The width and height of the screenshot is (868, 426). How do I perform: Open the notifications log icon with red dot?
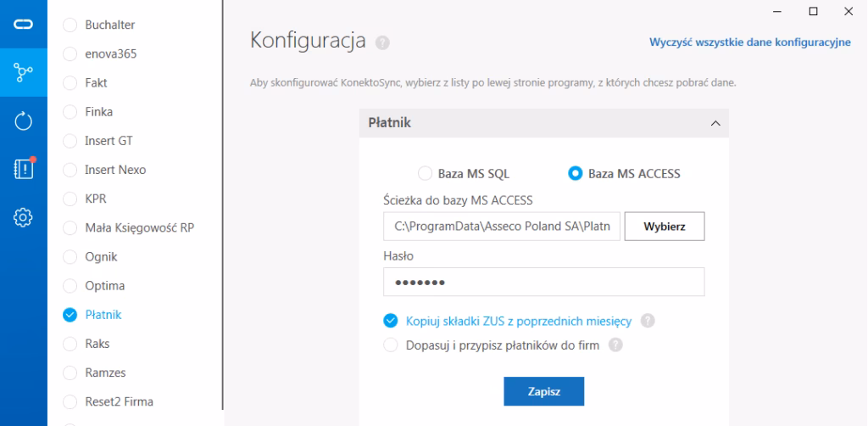[23, 168]
